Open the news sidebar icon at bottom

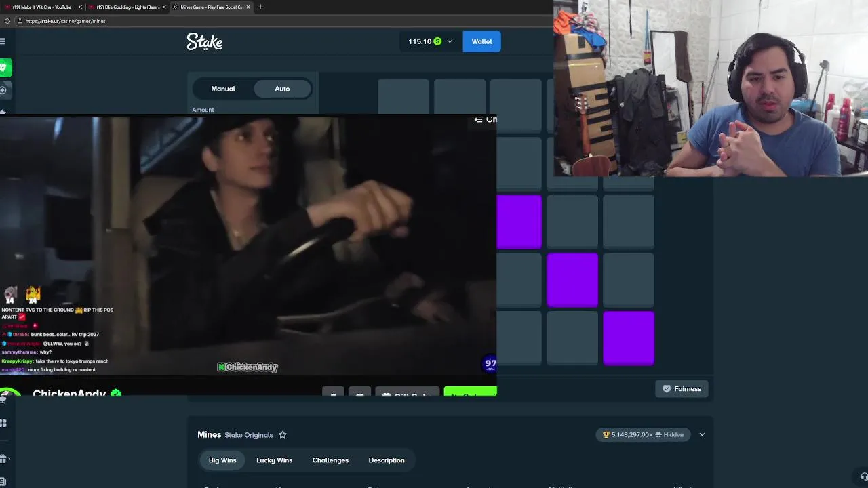(3, 482)
